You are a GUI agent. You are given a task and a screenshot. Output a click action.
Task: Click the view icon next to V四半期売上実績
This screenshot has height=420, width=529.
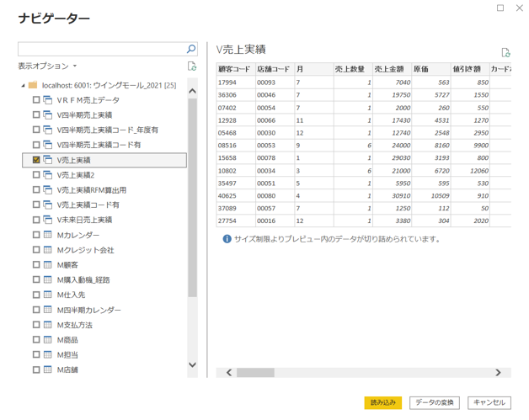pos(48,115)
